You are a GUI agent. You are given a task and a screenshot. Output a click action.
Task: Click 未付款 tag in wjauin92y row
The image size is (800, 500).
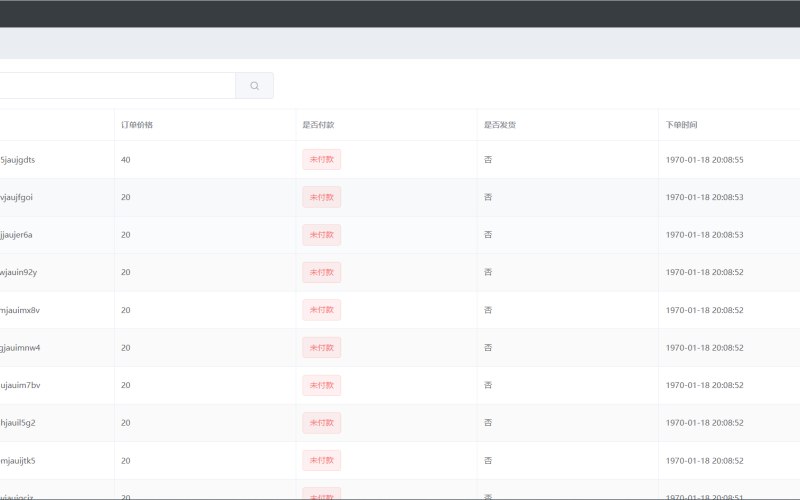(x=321, y=272)
